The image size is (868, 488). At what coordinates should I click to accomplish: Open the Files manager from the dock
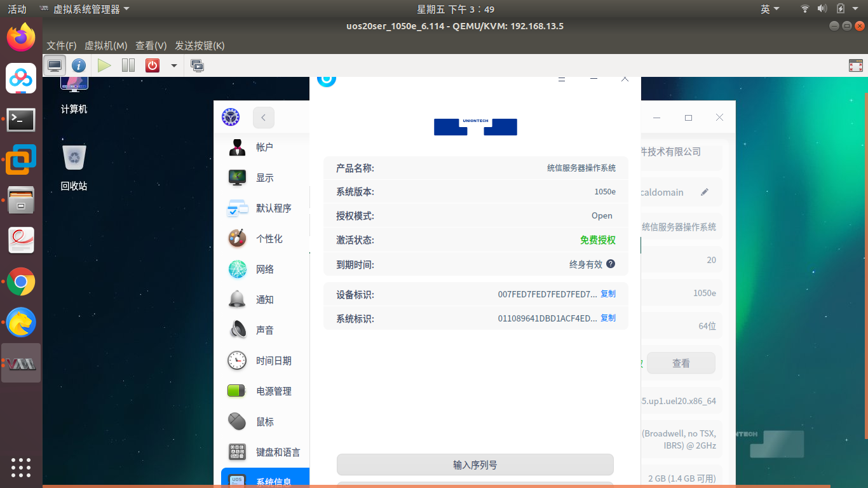[21, 200]
